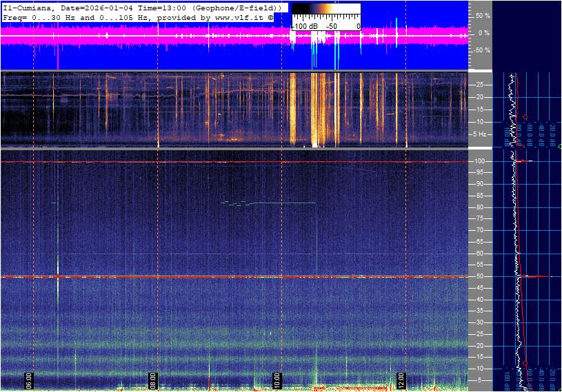Click the upper 50 % amplitude axis label
This screenshot has width=562, height=392.
pos(483,15)
